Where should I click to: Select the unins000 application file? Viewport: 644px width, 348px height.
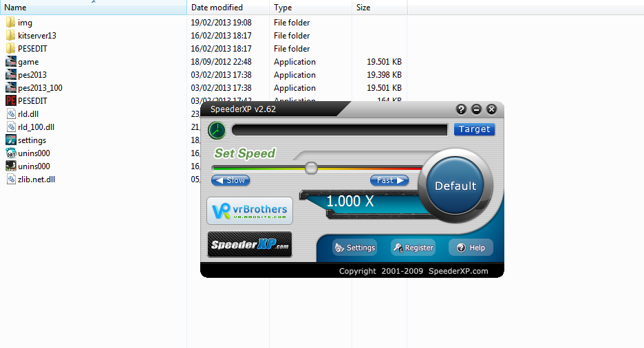coord(34,166)
